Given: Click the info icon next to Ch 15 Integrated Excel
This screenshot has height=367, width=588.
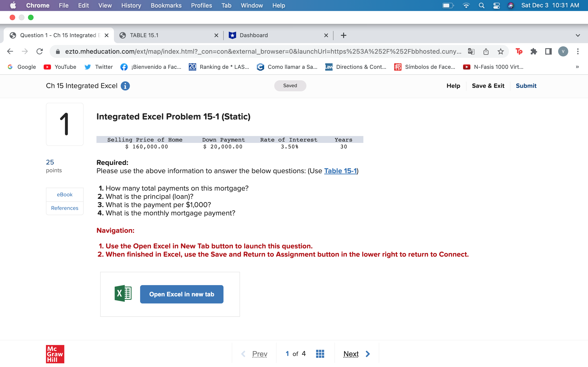Looking at the screenshot, I should click(x=125, y=86).
